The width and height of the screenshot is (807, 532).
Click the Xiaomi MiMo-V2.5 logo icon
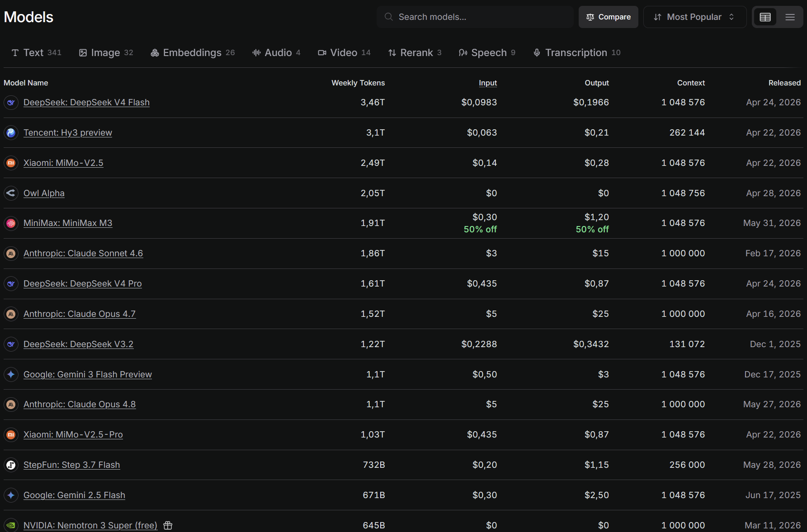11,163
